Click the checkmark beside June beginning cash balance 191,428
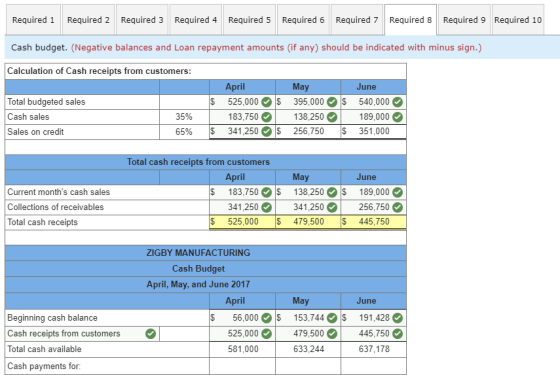Image resolution: width=560 pixels, height=375 pixels. pos(398,318)
